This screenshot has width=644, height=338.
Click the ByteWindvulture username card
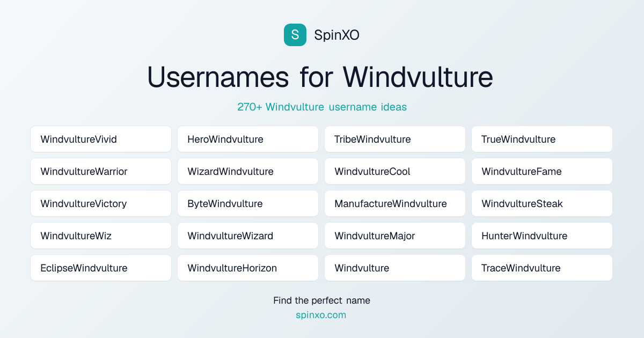[x=248, y=203]
